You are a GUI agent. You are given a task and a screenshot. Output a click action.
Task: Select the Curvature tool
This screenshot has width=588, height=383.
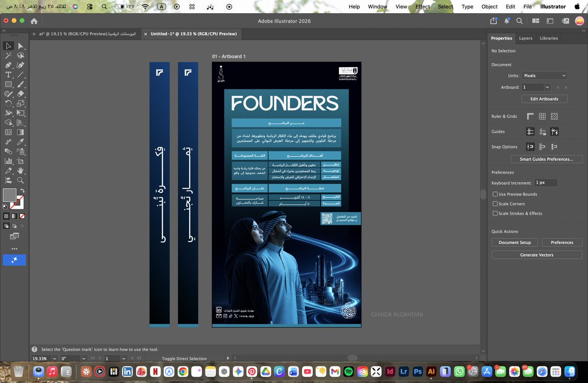[x=21, y=65]
